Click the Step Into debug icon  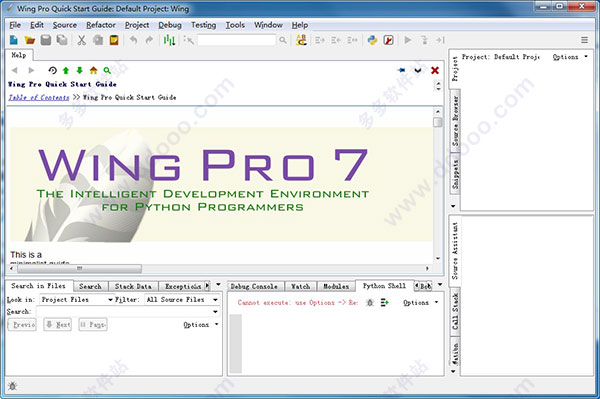tap(424, 40)
